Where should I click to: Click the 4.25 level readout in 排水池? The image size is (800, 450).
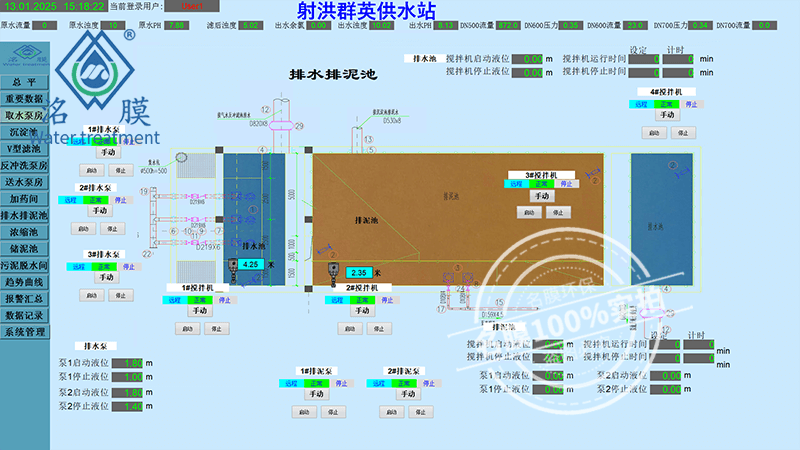(251, 264)
